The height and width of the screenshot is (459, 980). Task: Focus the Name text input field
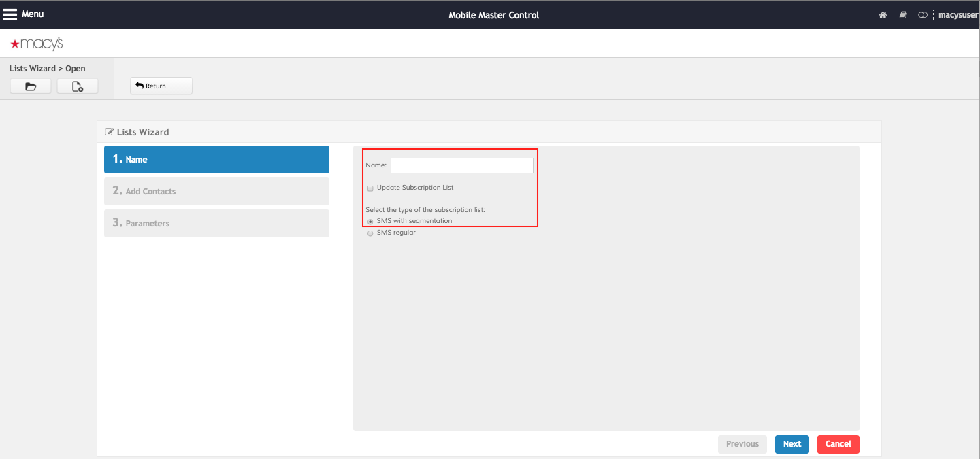click(x=461, y=165)
